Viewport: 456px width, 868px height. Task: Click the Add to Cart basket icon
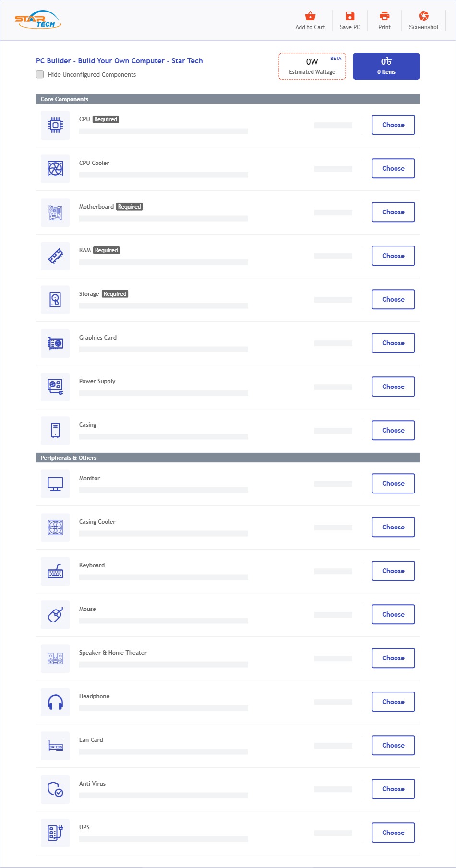pos(310,16)
